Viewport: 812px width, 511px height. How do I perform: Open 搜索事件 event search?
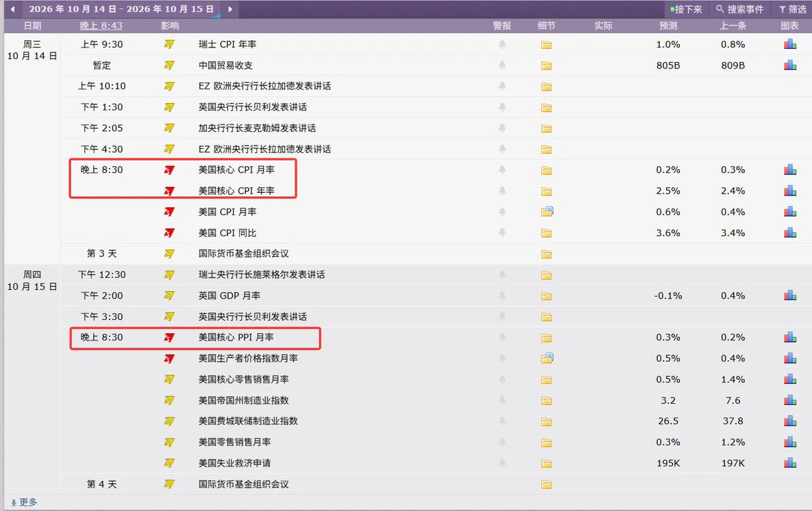point(740,9)
